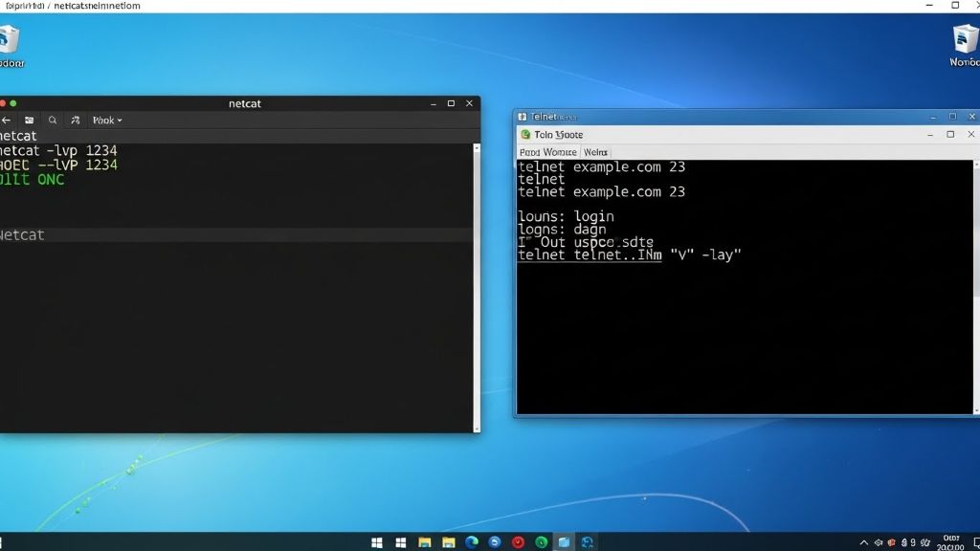This screenshot has height=551, width=980.
Task: Expand the hidden icons chevron in the system tray
Action: (x=864, y=542)
